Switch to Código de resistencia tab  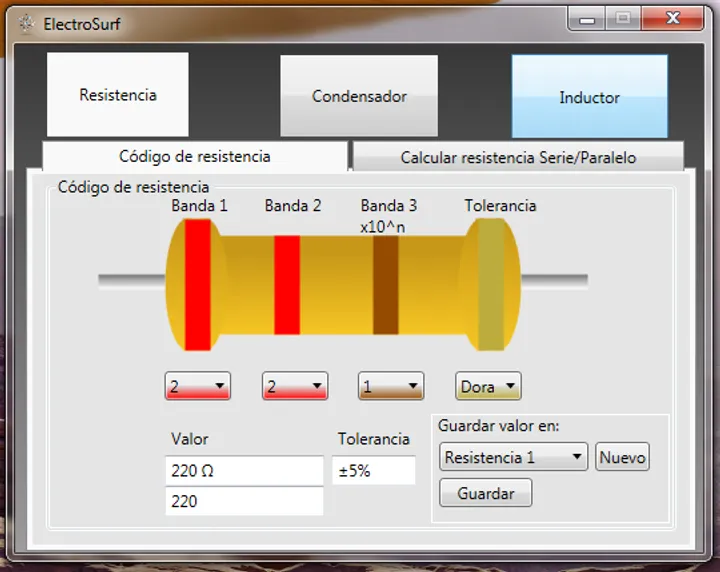[195, 156]
